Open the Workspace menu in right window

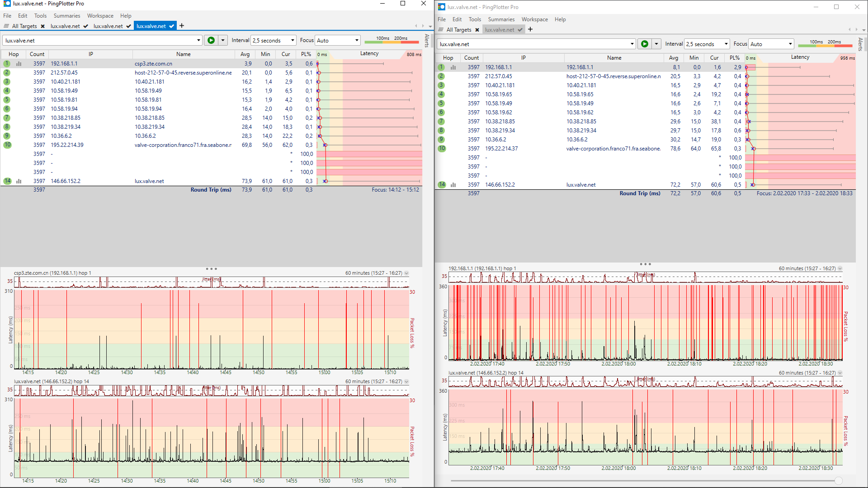click(534, 19)
